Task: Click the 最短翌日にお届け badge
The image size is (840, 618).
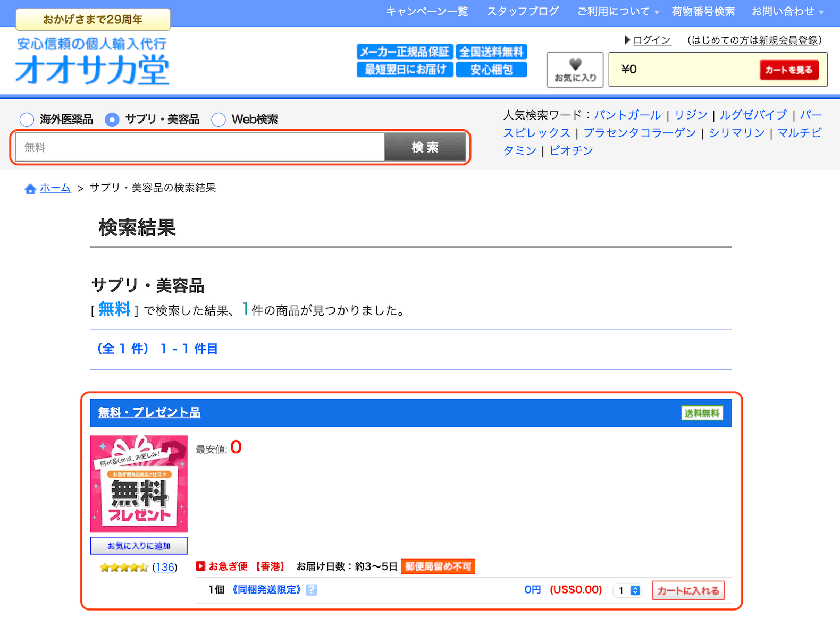Action: [405, 70]
